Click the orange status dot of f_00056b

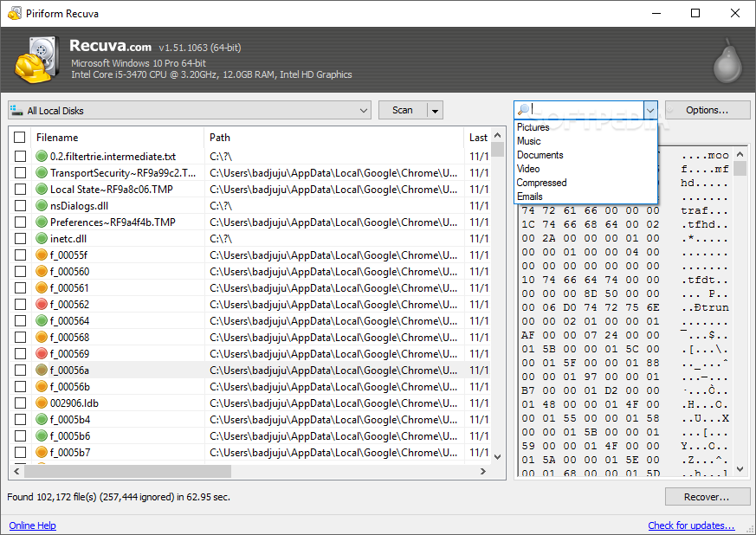point(42,387)
